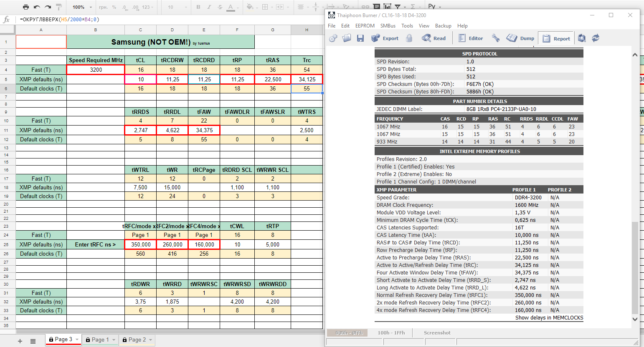Apply strikethrough formatting in the spreadsheet
644x347 pixels.
pyautogui.click(x=220, y=7)
